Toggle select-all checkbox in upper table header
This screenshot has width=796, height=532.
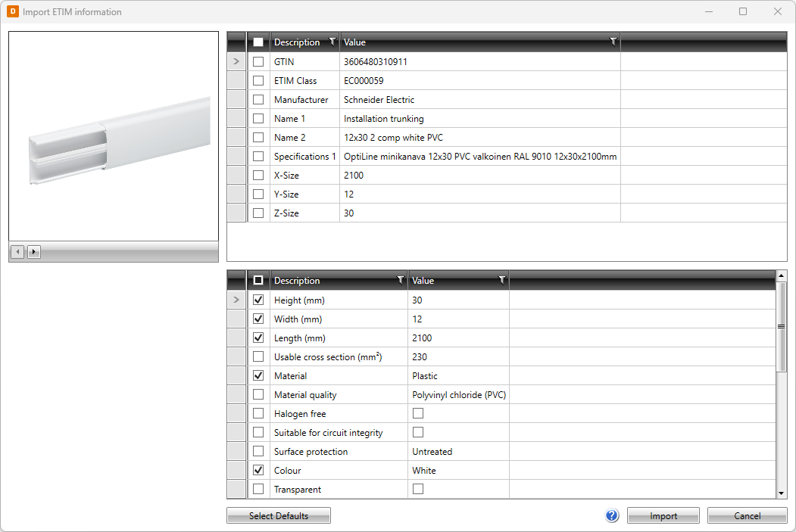pyautogui.click(x=258, y=42)
